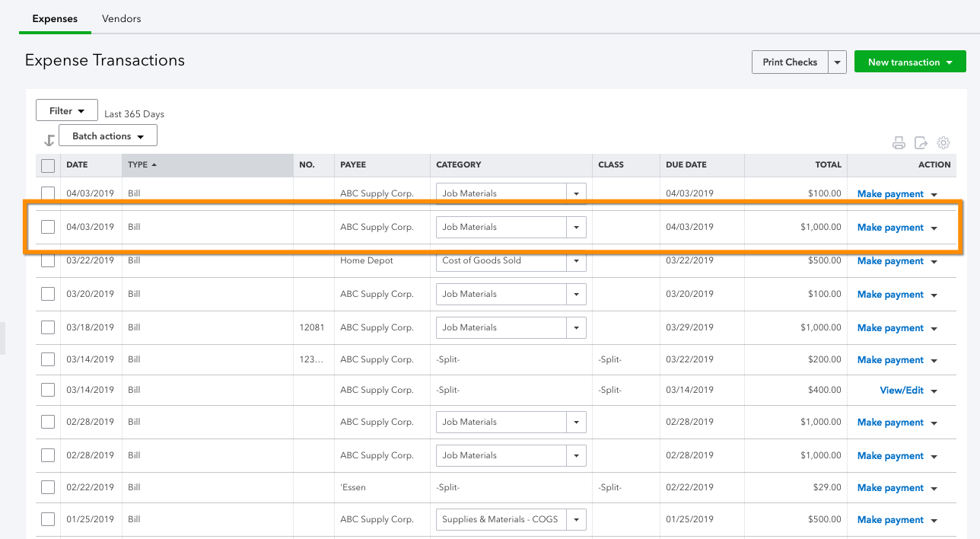Switch to the Expenses tab
The width and height of the screenshot is (980, 539).
(55, 18)
